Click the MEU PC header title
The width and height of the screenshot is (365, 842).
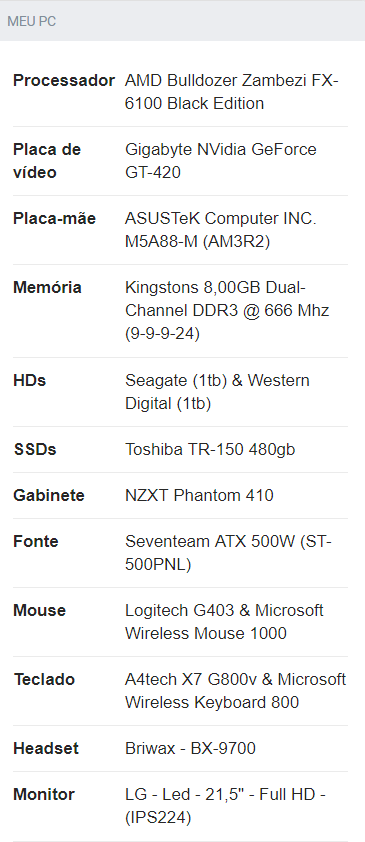click(32, 21)
